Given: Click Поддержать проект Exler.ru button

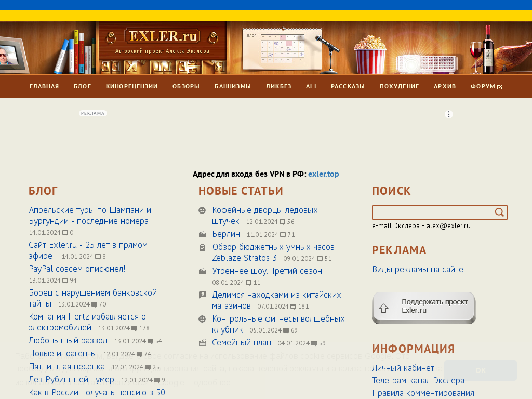Looking at the screenshot, I should (424, 308).
